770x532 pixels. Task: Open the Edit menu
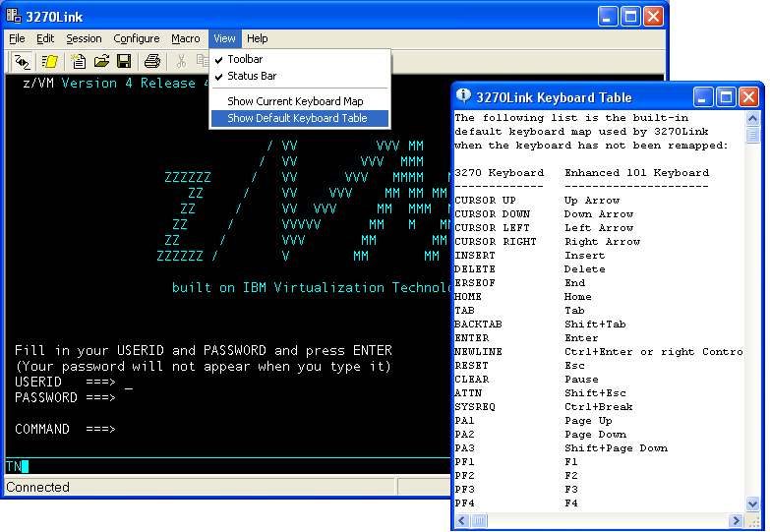pyautogui.click(x=45, y=38)
